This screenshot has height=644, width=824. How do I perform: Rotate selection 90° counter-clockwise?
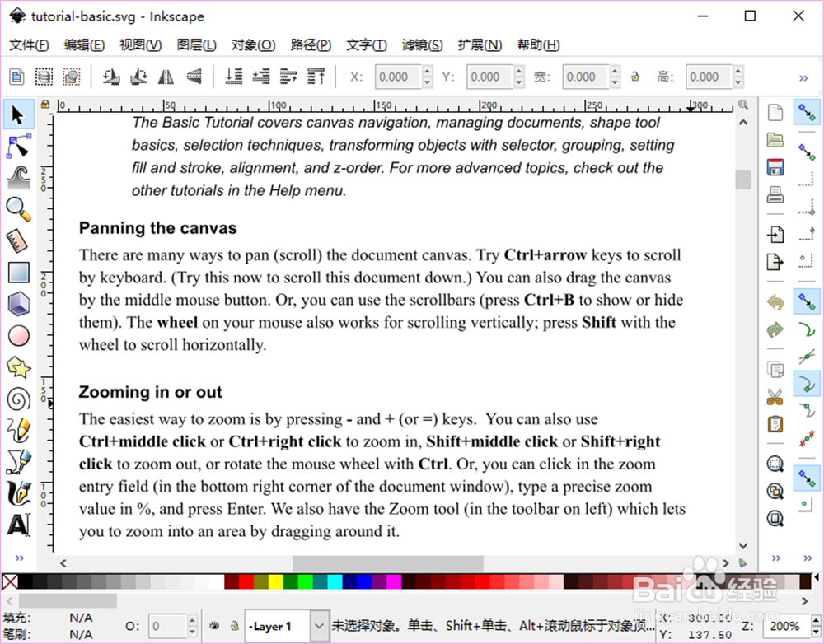pos(111,77)
